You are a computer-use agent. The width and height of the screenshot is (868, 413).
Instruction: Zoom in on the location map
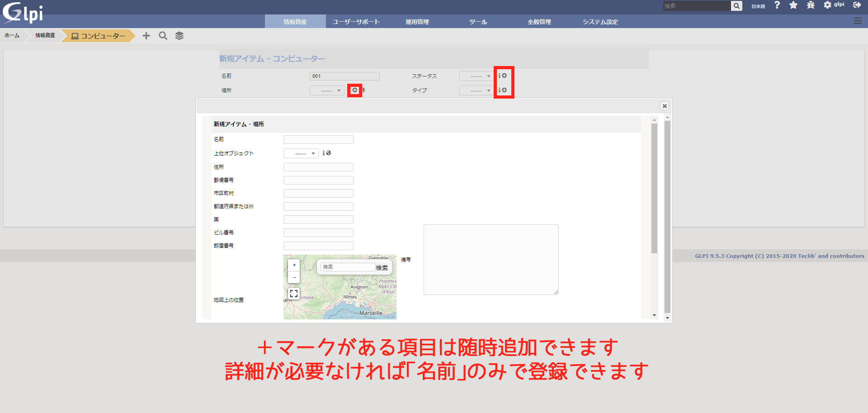[294, 265]
